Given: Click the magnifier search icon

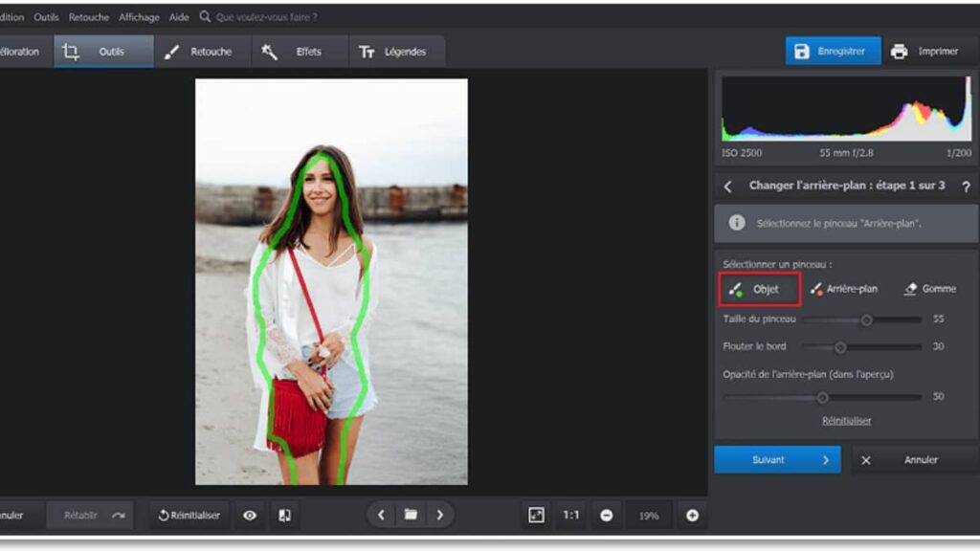Looking at the screenshot, I should tap(205, 17).
